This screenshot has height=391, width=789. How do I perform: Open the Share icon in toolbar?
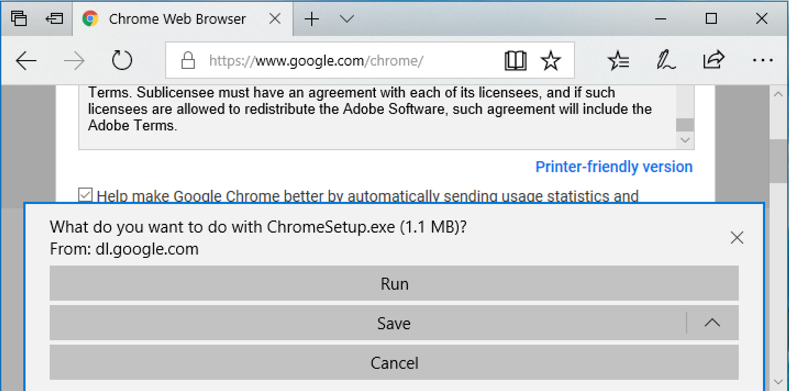point(713,60)
